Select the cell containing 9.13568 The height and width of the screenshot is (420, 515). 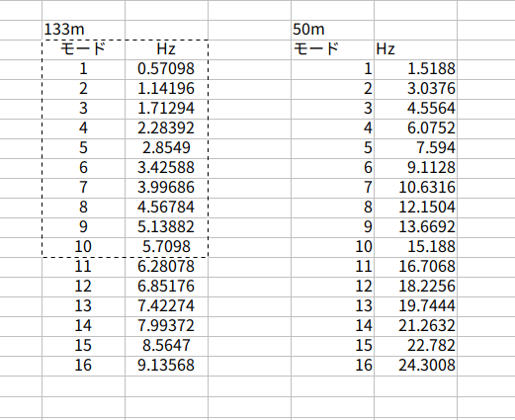[x=167, y=366]
